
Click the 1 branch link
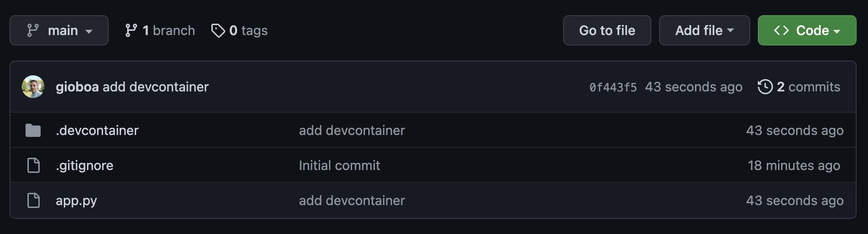pyautogui.click(x=168, y=31)
